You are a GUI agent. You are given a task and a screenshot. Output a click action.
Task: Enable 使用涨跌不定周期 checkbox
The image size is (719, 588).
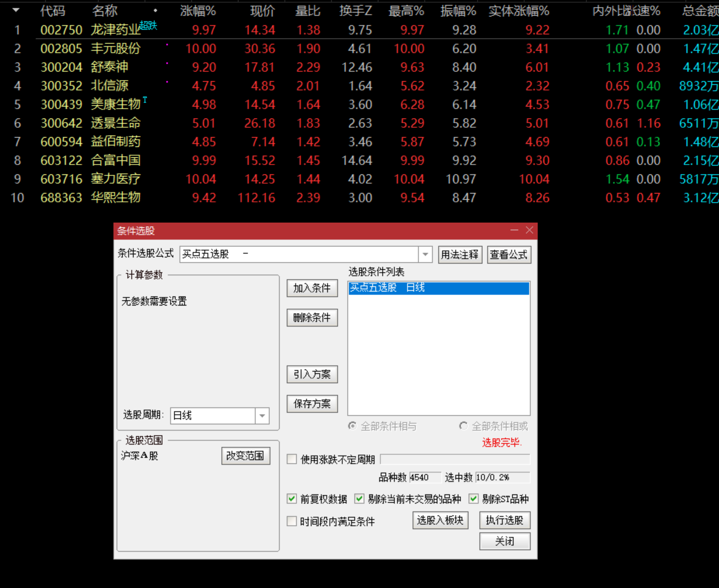[292, 459]
